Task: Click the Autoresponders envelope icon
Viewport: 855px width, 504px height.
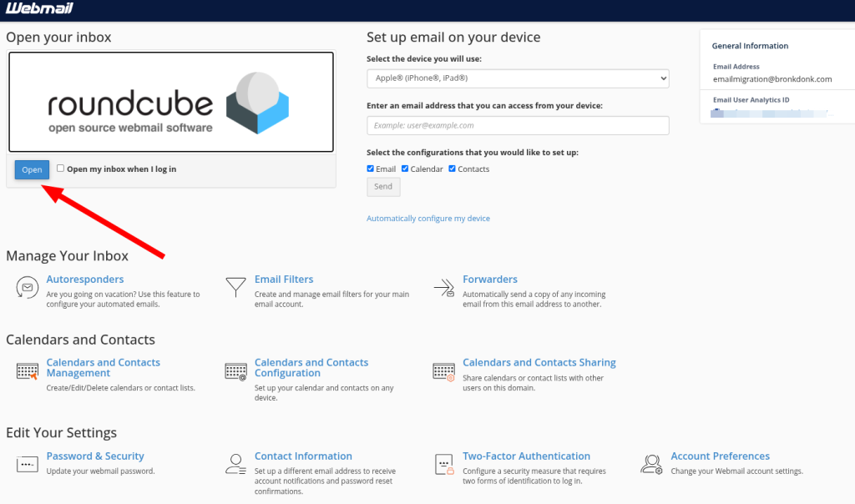Action: pyautogui.click(x=28, y=287)
